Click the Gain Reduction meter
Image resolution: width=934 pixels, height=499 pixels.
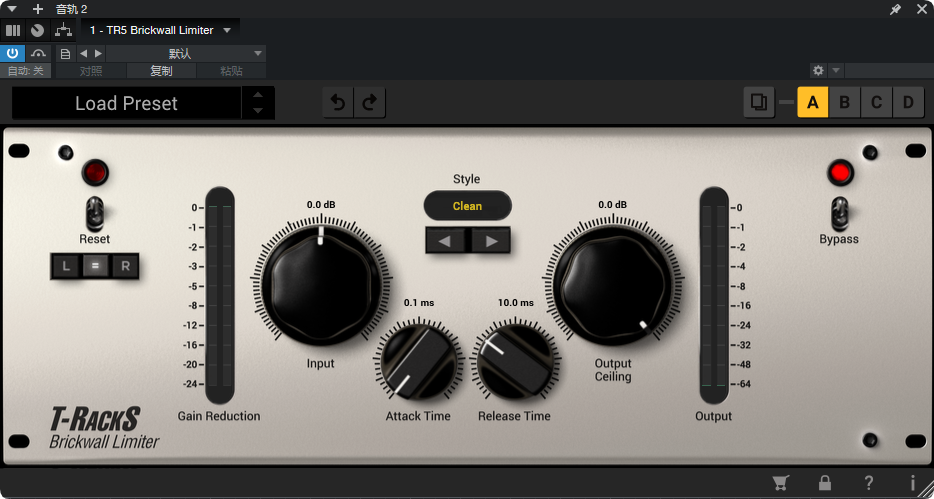tap(220, 295)
